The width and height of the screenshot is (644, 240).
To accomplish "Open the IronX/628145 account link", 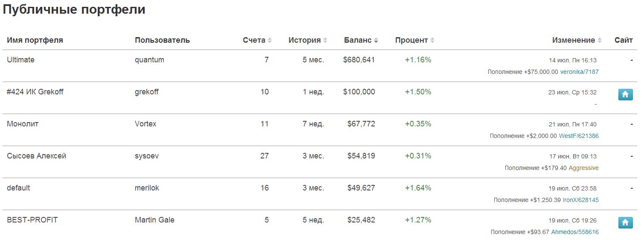I will (580, 200).
